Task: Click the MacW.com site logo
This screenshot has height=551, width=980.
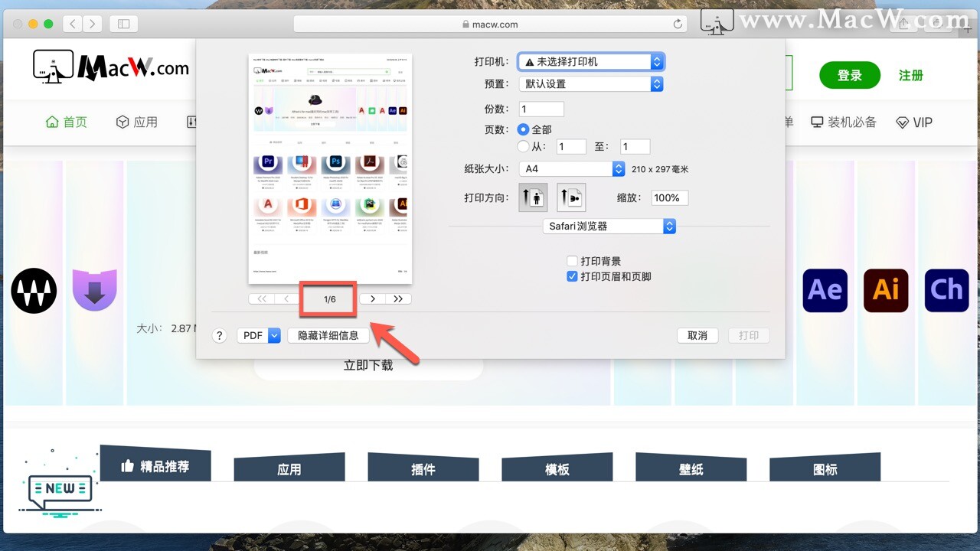Action: click(x=111, y=67)
